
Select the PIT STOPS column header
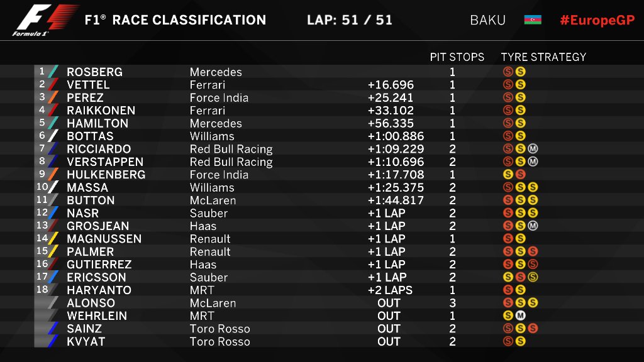(457, 57)
